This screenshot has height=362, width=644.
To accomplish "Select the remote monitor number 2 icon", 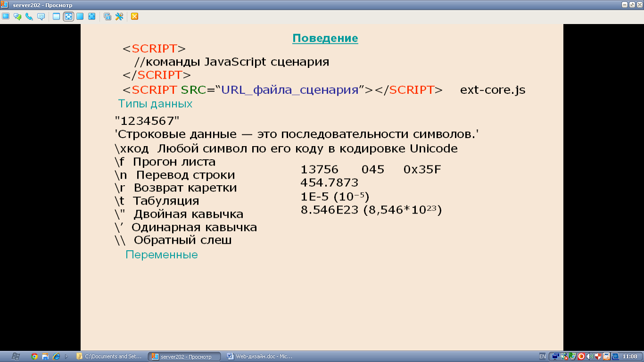I will [x=107, y=16].
